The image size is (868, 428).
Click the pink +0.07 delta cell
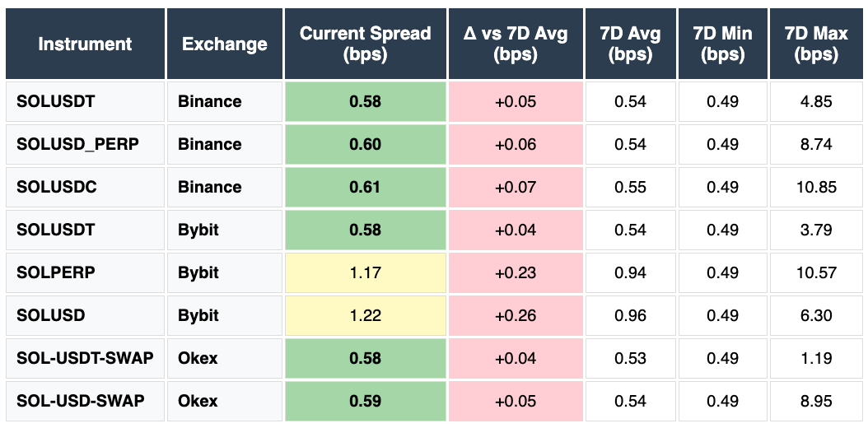click(x=516, y=188)
